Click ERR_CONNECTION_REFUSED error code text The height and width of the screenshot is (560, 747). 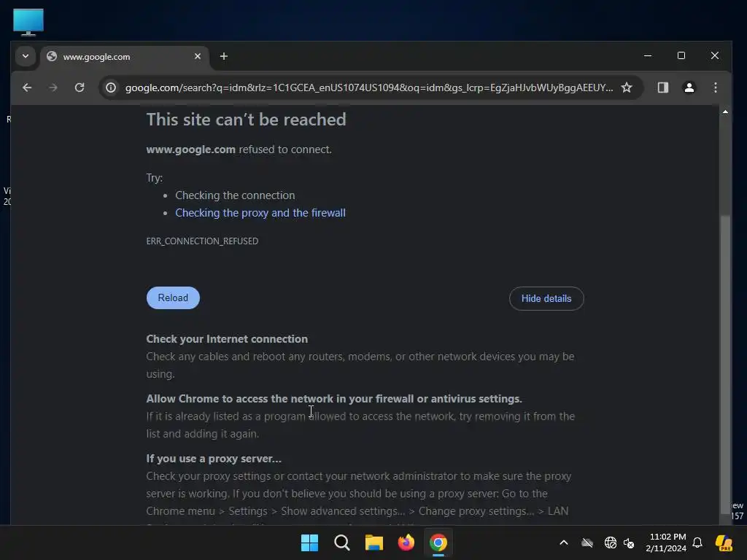coord(202,241)
